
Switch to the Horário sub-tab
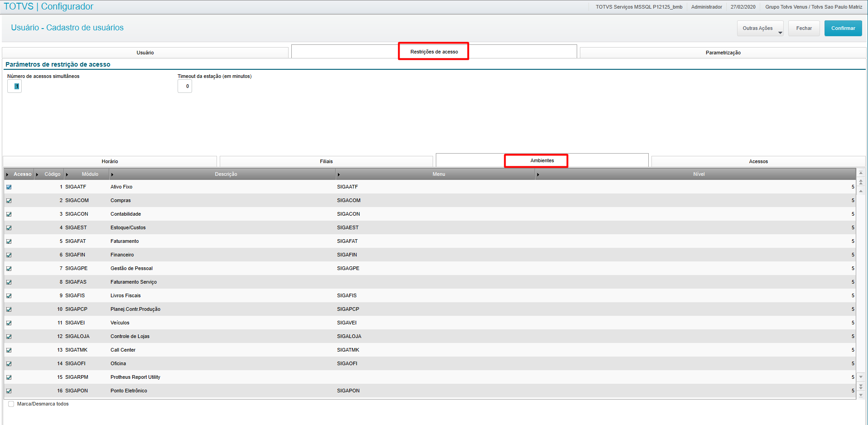click(110, 161)
